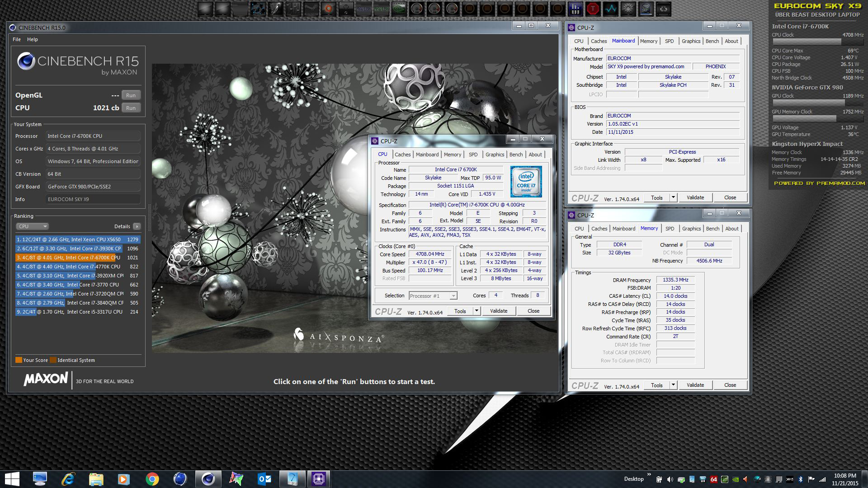Open Graphics tab in Memory CPU-Z window
This screenshot has width=868, height=488.
691,229
